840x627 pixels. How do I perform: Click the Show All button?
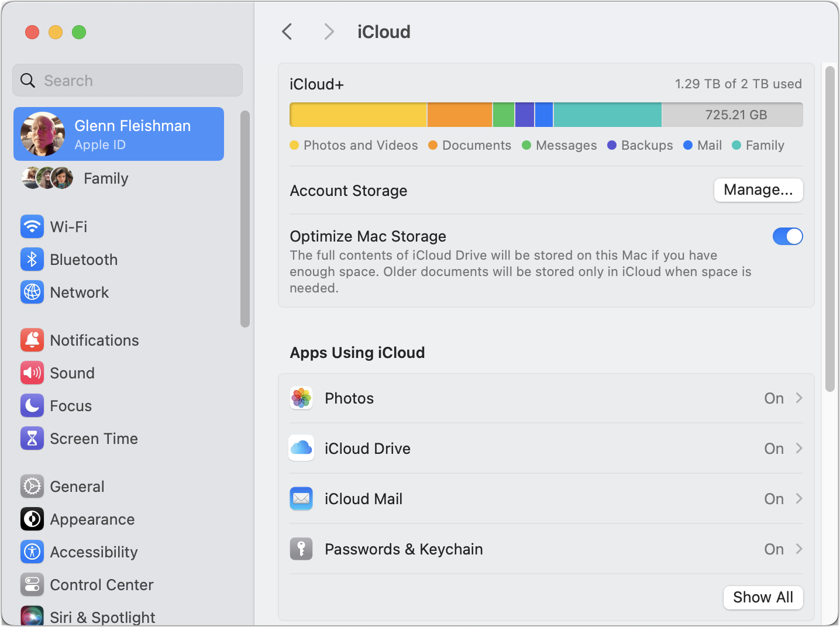(x=763, y=597)
